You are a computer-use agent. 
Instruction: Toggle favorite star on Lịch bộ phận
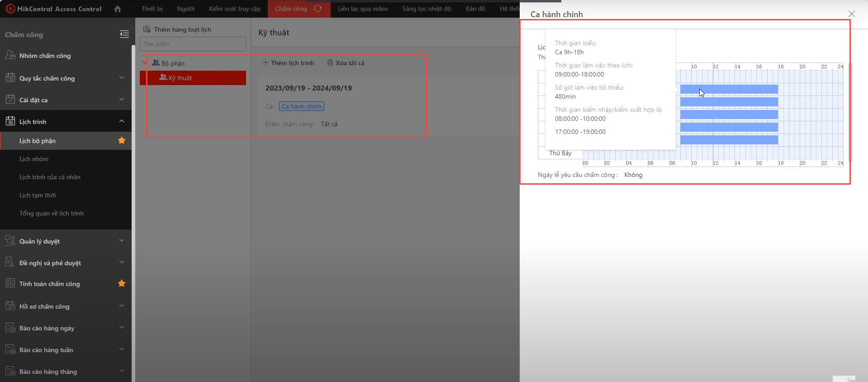[x=122, y=141]
